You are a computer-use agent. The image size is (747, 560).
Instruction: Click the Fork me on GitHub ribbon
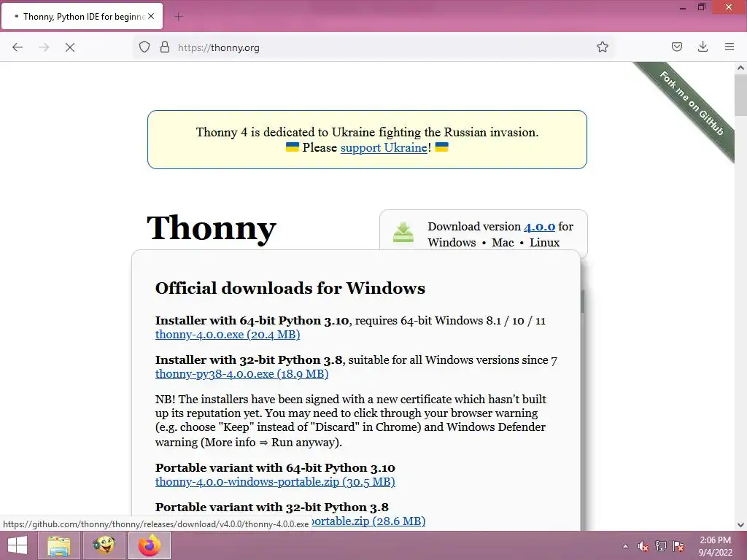point(692,104)
